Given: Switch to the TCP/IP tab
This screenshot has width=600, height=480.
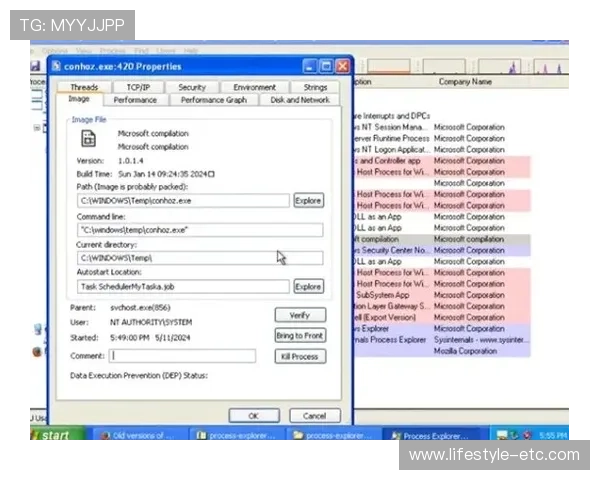Looking at the screenshot, I should coord(138,87).
